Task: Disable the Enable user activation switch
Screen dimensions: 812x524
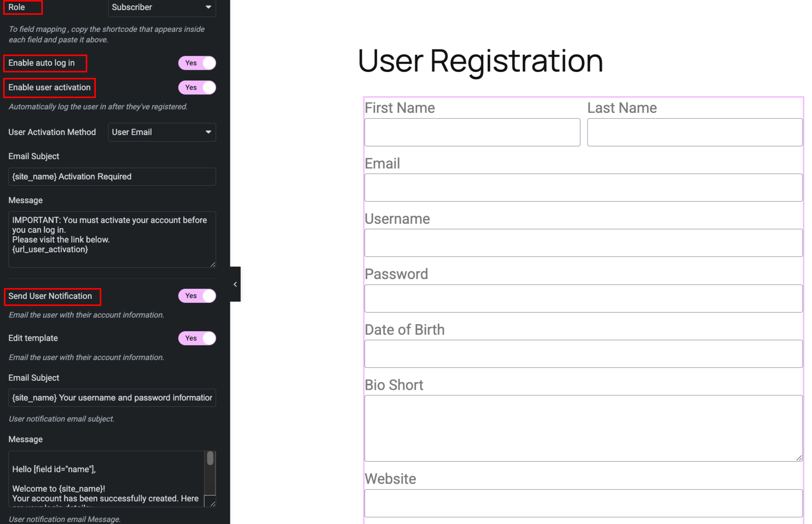Action: tap(197, 87)
